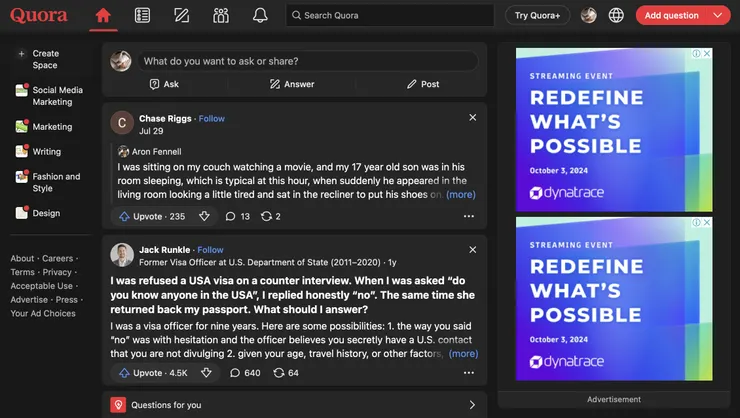Follow Jack Runkle
Image resolution: width=740 pixels, height=418 pixels.
(x=210, y=250)
